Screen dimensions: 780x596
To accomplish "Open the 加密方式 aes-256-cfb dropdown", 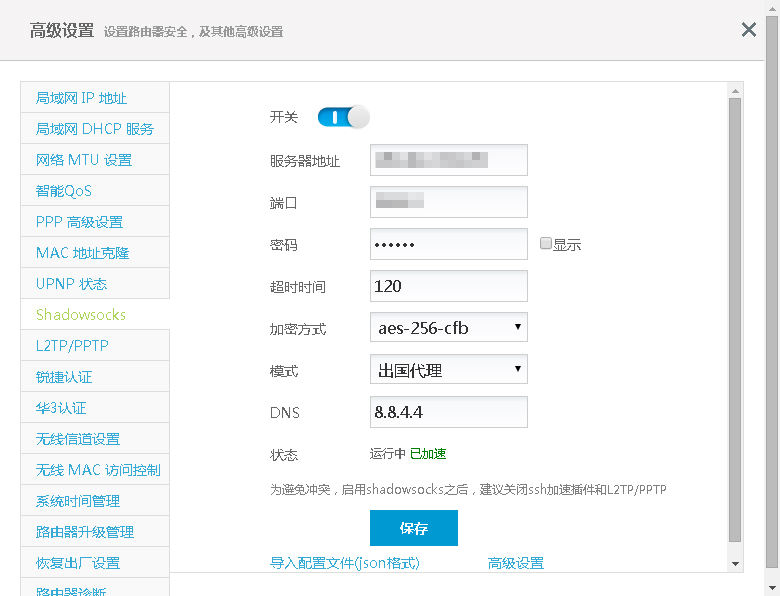I will (449, 327).
